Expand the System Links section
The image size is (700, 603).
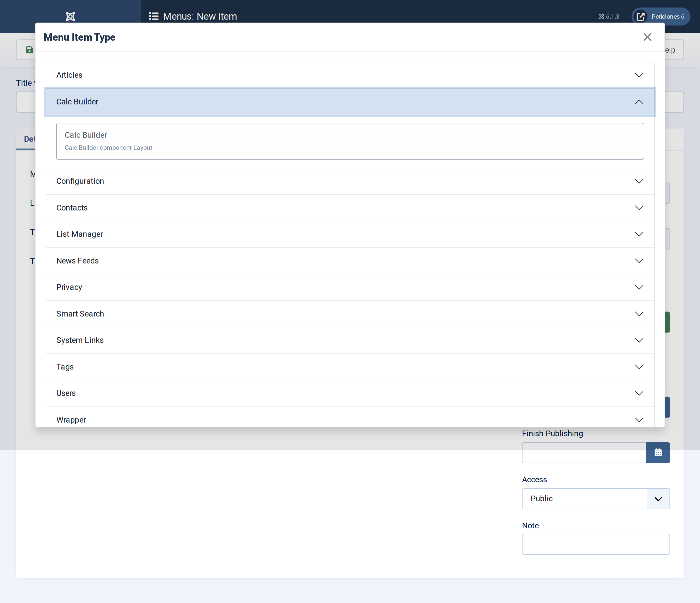350,341
